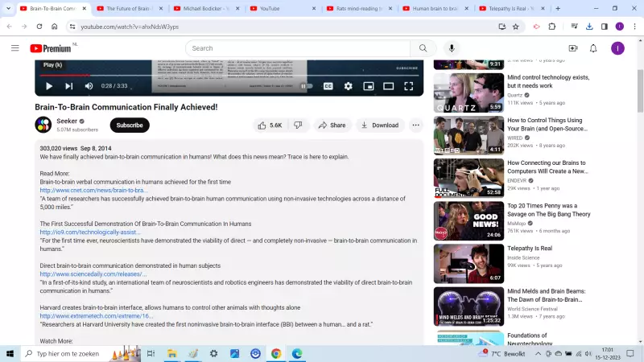The height and width of the screenshot is (362, 644).
Task: Open io9.com technologically-assist link
Action: (90, 232)
